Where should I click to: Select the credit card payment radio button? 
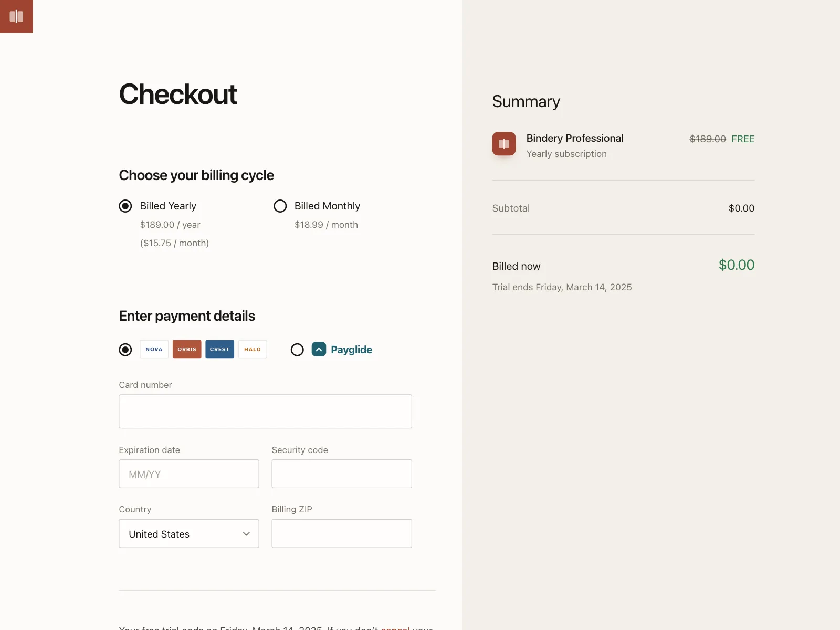tap(125, 350)
